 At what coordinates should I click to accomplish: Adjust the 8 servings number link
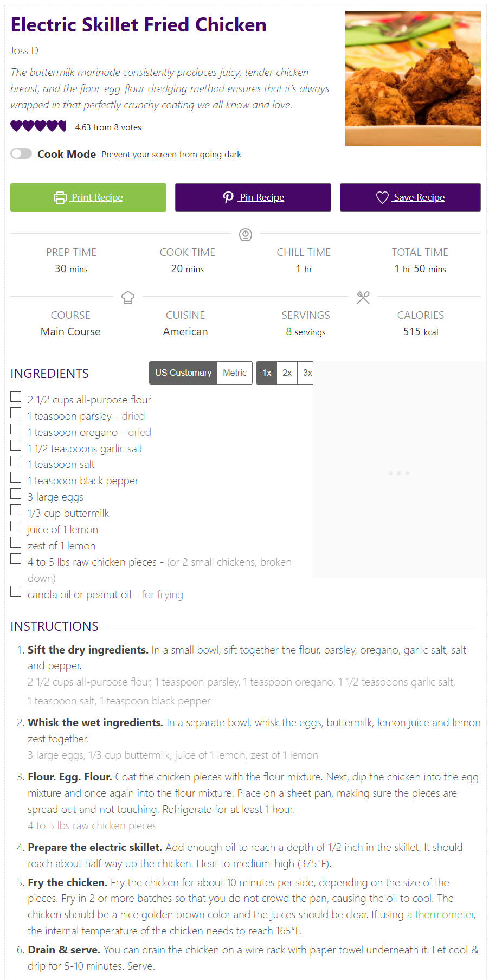click(288, 331)
